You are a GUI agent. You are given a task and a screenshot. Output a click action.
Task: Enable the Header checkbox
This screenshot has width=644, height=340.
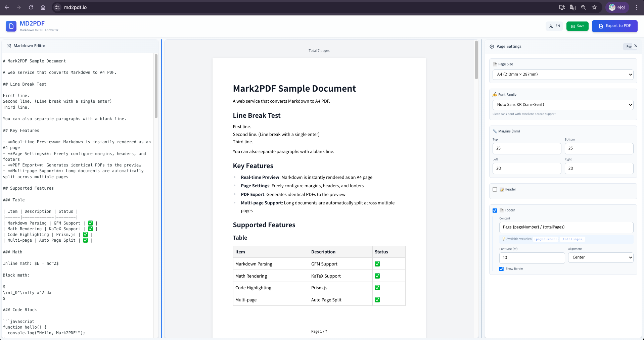(495, 190)
